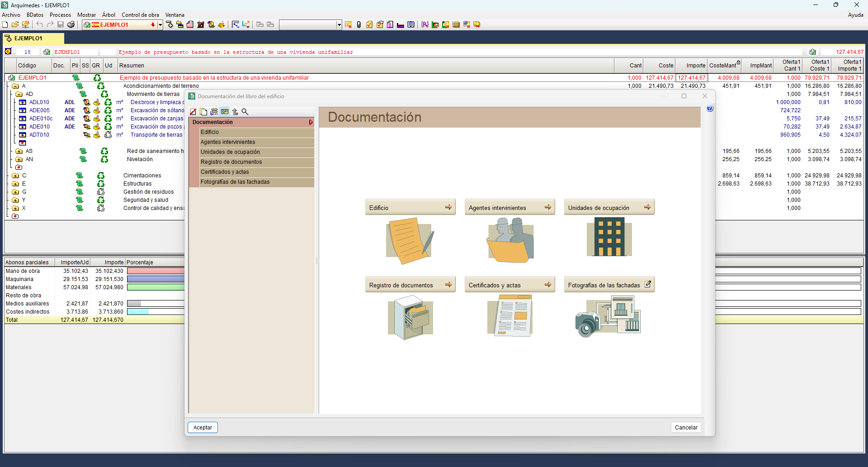Click the undo arrow in the toolbar
The image size is (868, 467).
pyautogui.click(x=40, y=24)
